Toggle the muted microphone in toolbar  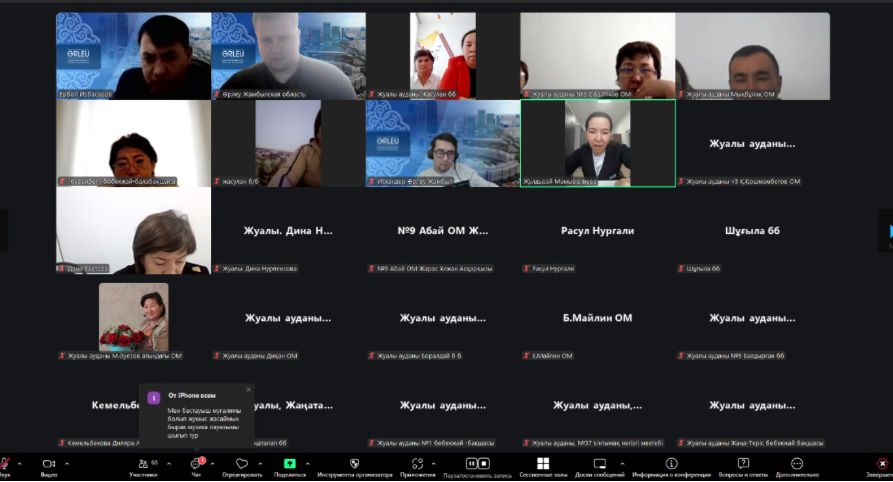(x=5, y=464)
